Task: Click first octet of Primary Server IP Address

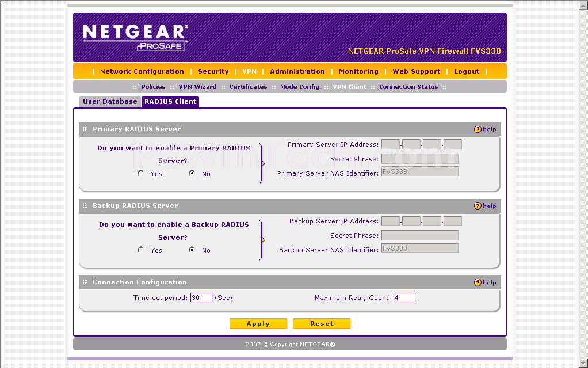Action: 391,145
